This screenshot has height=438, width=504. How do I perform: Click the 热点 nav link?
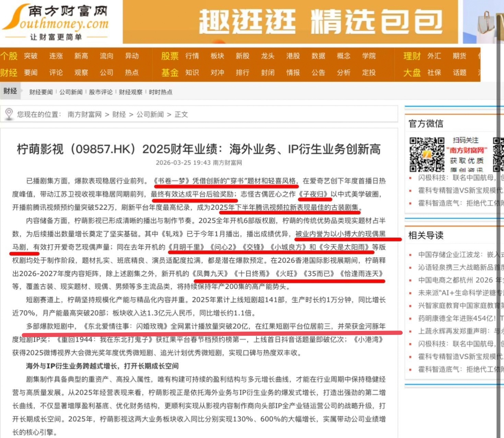(132, 72)
